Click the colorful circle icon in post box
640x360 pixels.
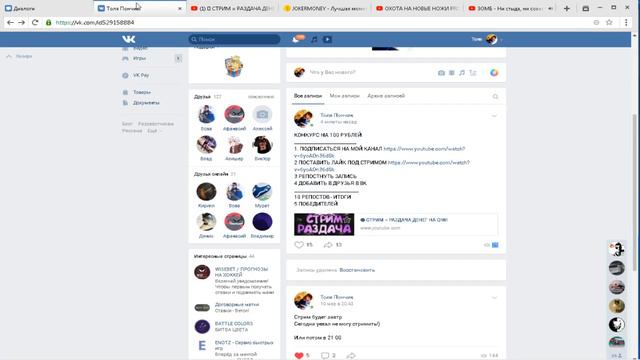(494, 73)
